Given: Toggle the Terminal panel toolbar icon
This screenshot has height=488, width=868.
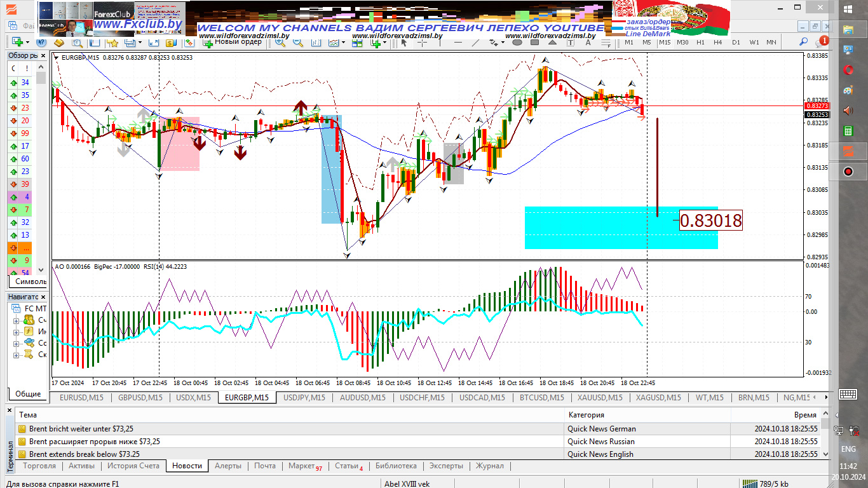Looking at the screenshot, I should pyautogui.click(x=130, y=42).
